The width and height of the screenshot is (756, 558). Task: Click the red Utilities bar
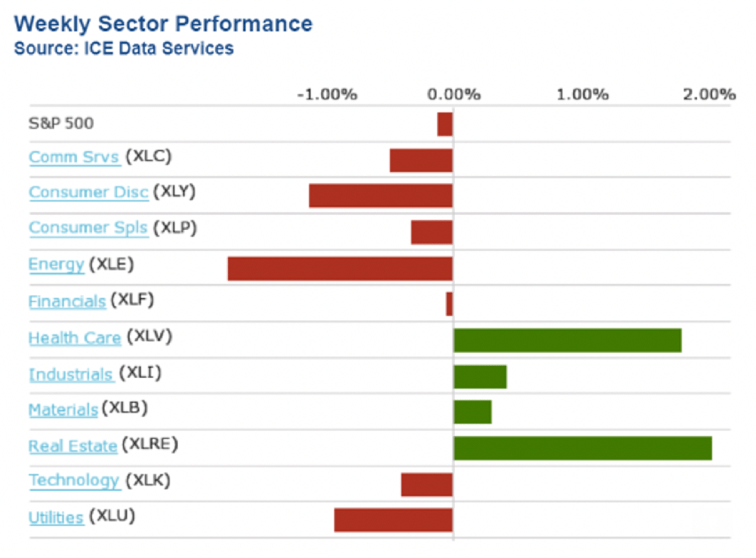393,520
